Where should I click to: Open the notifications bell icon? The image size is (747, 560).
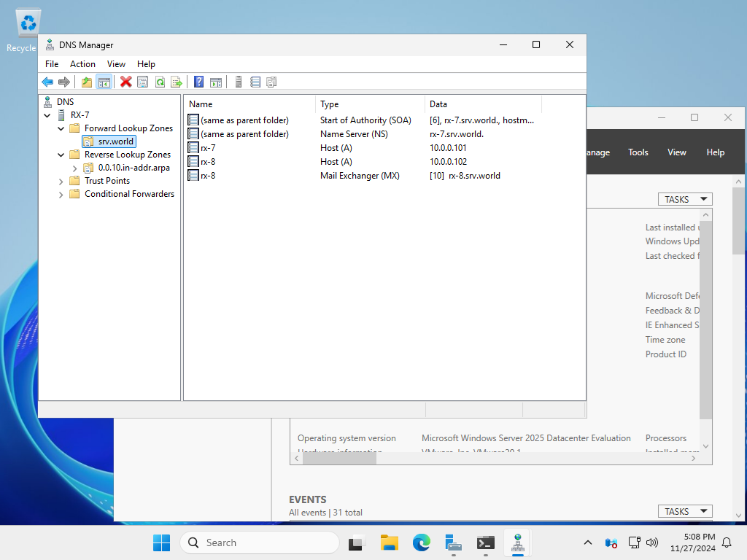click(727, 542)
